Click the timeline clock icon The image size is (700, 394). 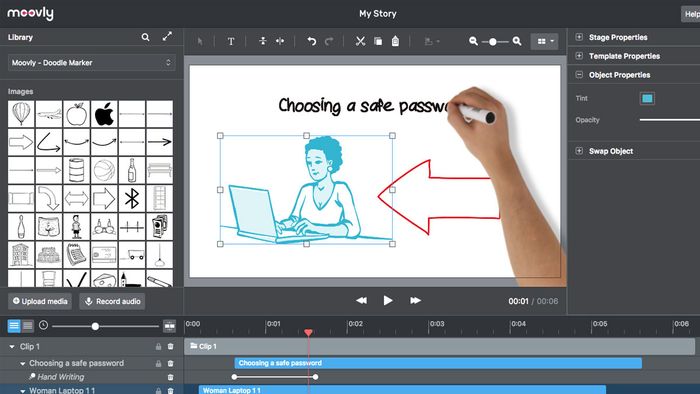43,325
